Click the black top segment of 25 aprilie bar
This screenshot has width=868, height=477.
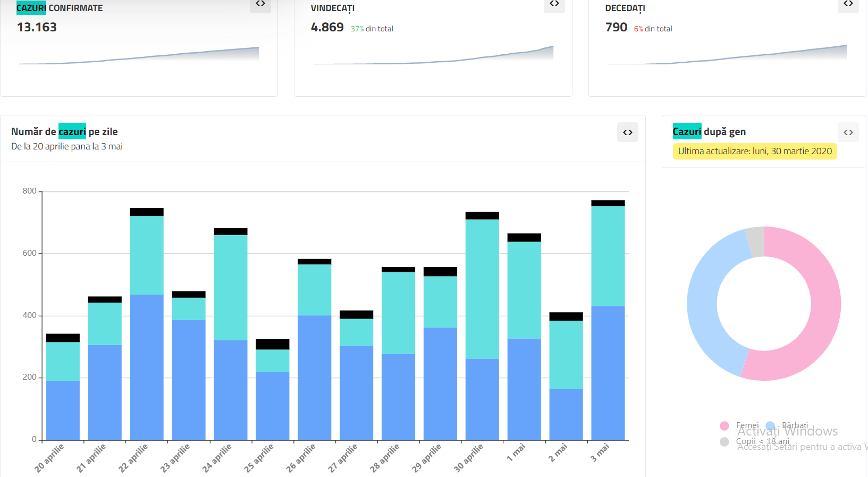click(273, 344)
